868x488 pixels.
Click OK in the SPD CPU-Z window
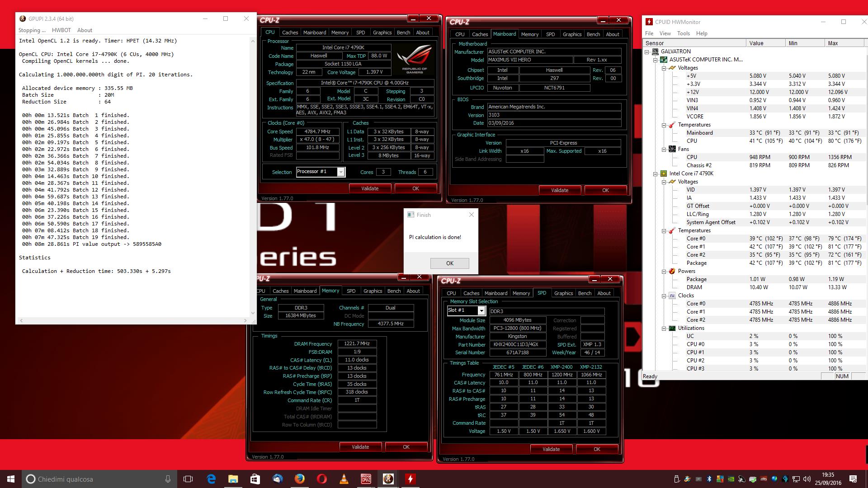597,449
